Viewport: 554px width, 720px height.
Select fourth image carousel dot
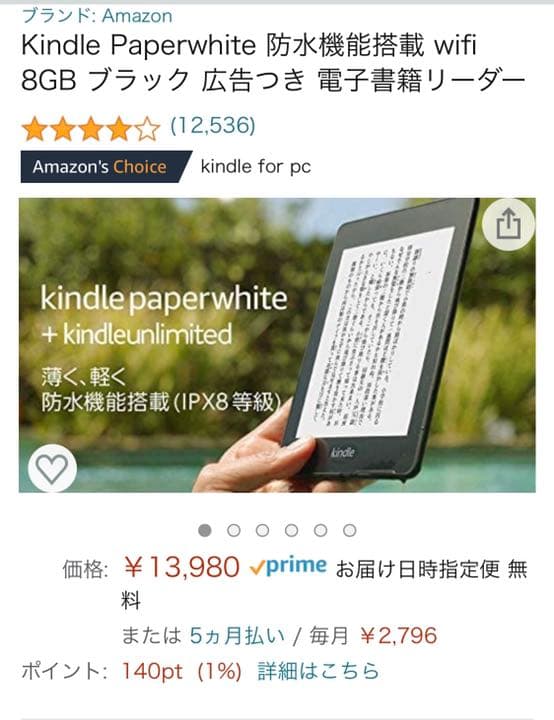[x=291, y=530]
